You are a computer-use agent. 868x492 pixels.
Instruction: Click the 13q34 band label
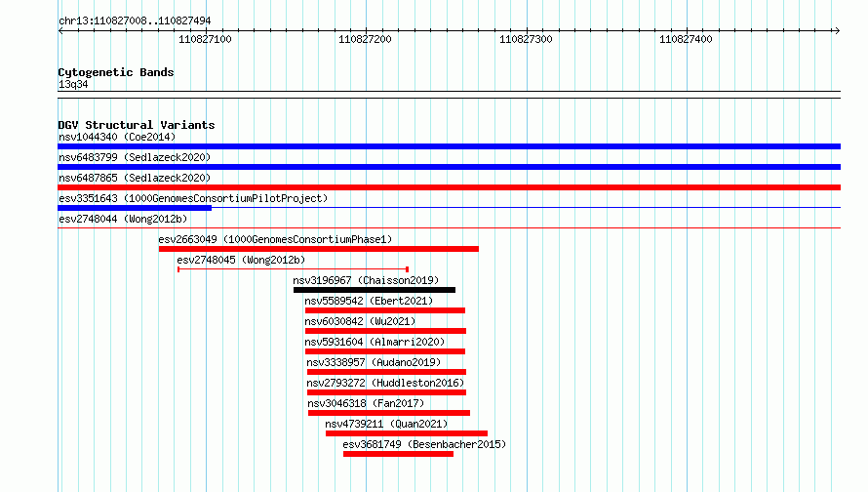pos(73,84)
